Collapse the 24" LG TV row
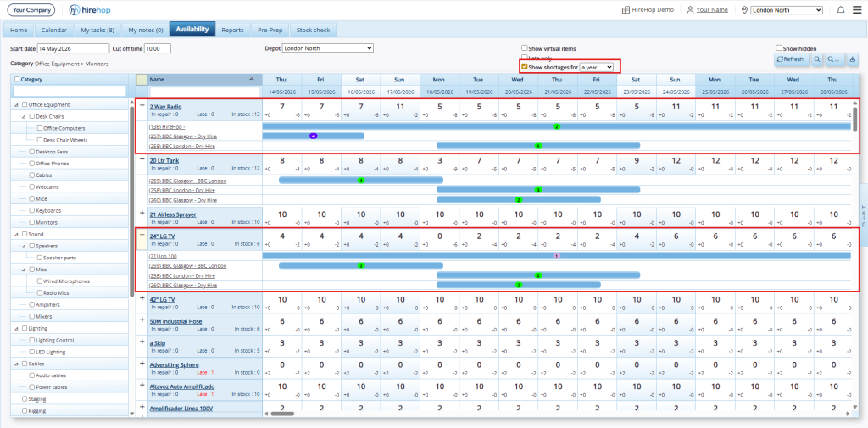The height and width of the screenshot is (428, 868). tap(142, 235)
